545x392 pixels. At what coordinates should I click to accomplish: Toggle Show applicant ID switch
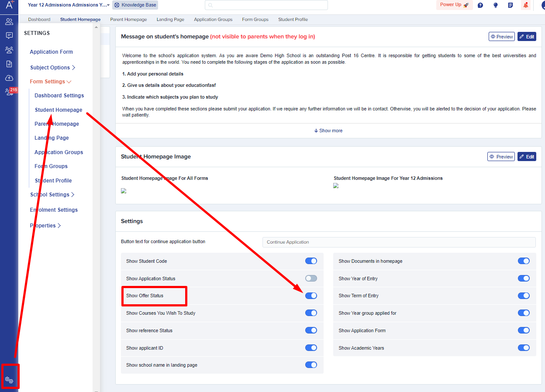pos(311,348)
